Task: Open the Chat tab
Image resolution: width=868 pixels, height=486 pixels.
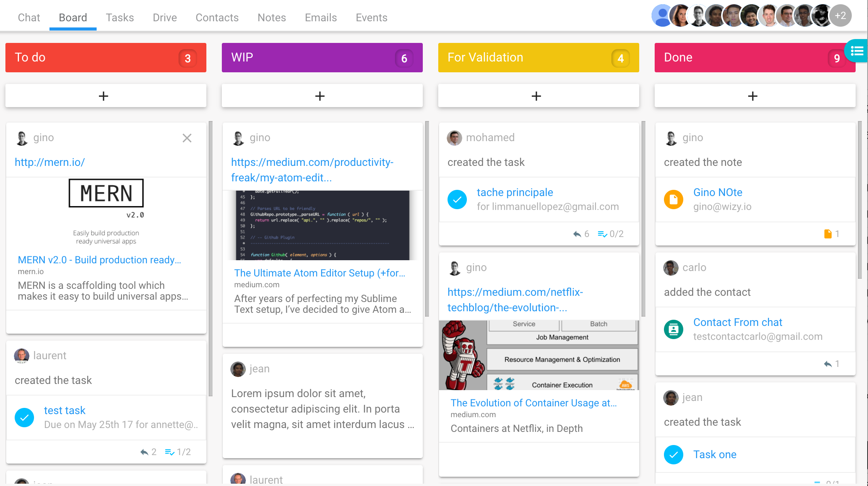Action: tap(29, 17)
